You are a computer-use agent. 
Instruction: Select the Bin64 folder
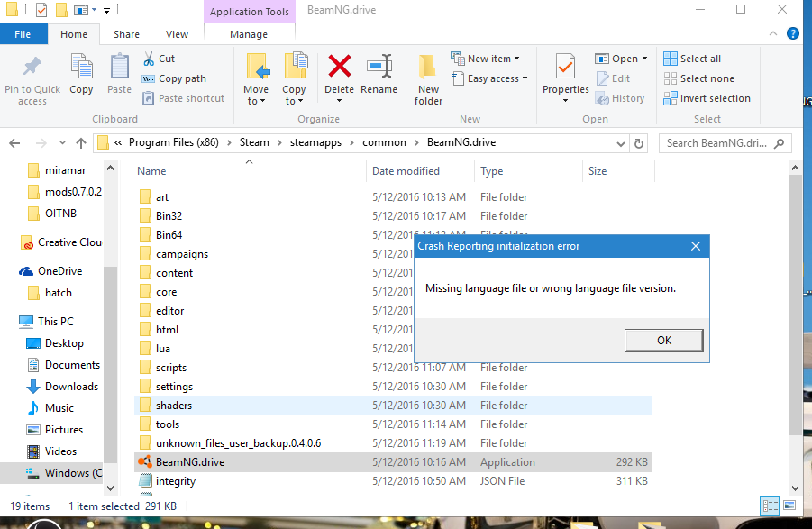[x=393, y=235]
